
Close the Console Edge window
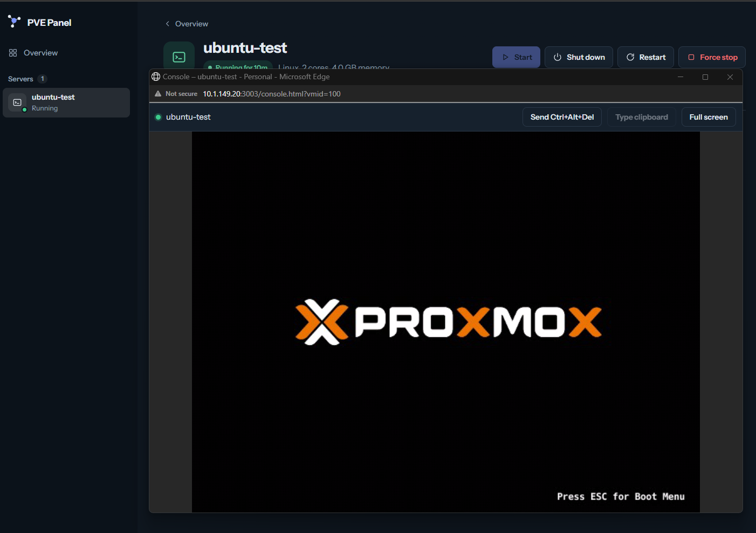(730, 77)
